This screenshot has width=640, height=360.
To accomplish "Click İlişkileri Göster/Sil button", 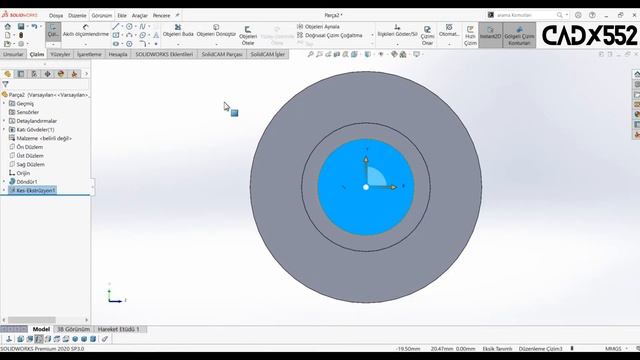I will 398,31.
